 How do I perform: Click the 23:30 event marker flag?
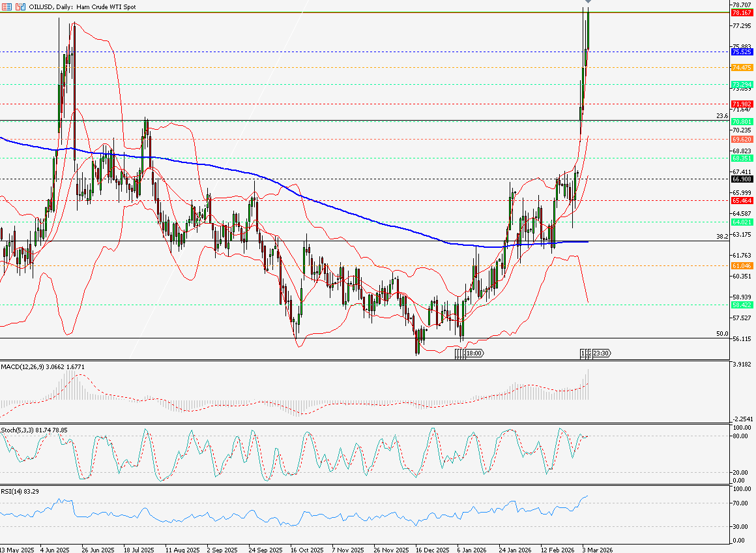(600, 353)
